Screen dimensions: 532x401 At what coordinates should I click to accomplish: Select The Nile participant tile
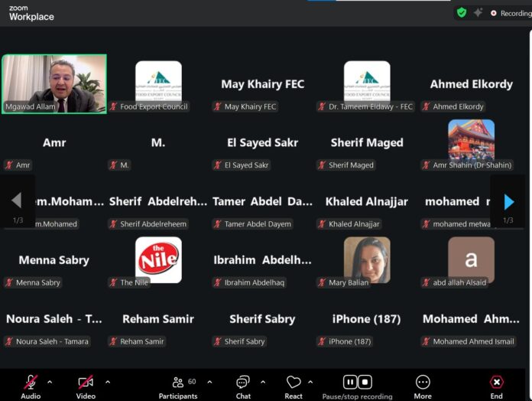(158, 259)
